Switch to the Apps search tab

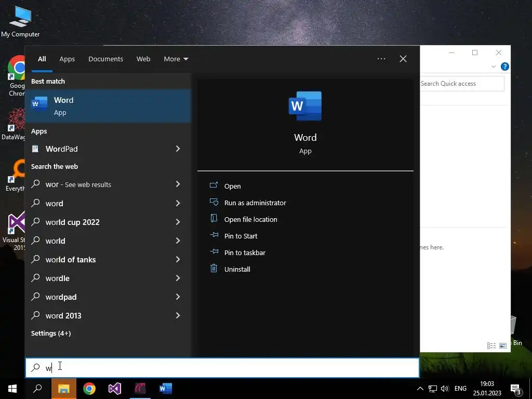tap(67, 59)
